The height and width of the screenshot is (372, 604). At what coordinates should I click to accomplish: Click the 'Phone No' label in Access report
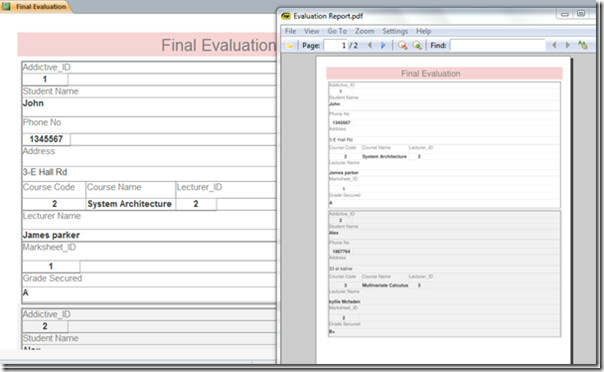point(42,122)
